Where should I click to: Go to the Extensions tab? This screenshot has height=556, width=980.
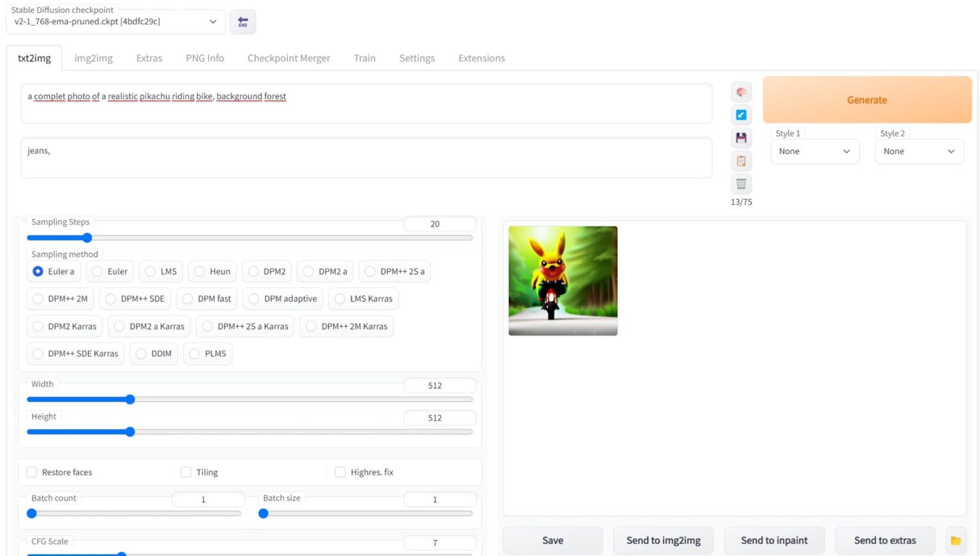click(482, 58)
